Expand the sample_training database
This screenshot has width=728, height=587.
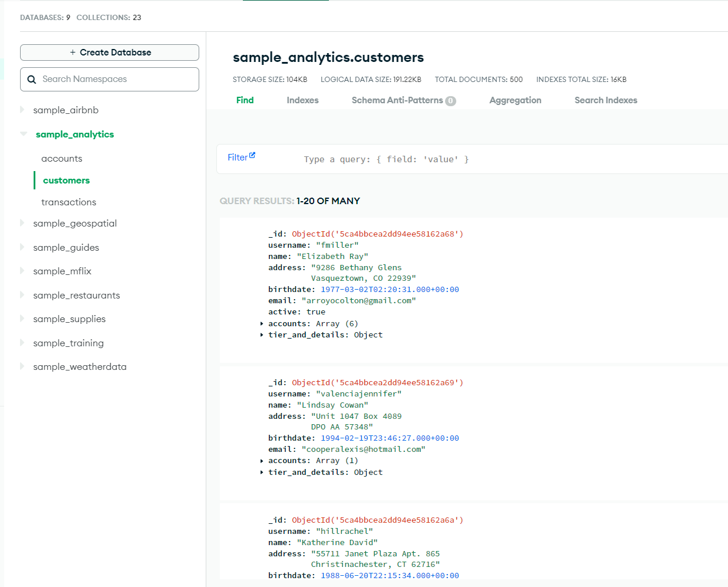click(x=22, y=343)
